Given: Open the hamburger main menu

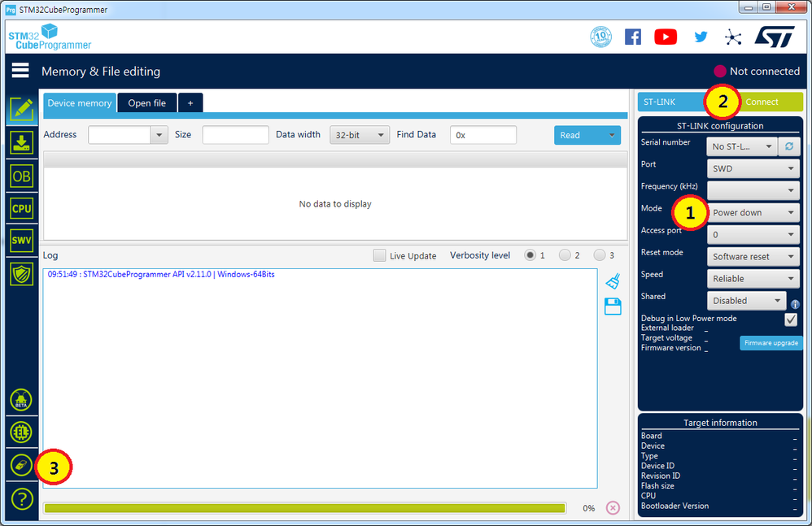Looking at the screenshot, I should tap(20, 71).
